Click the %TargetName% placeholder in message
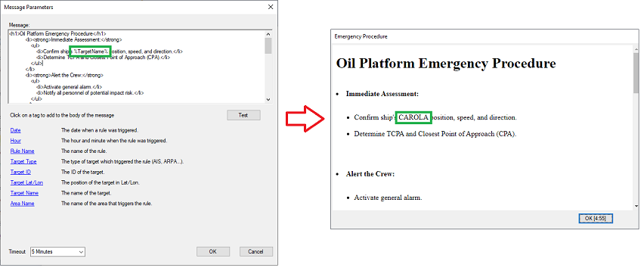 [x=91, y=51]
